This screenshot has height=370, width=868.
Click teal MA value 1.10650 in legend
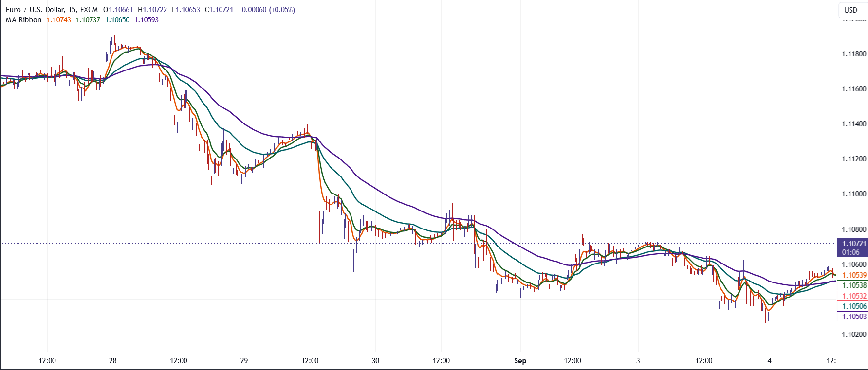[117, 20]
